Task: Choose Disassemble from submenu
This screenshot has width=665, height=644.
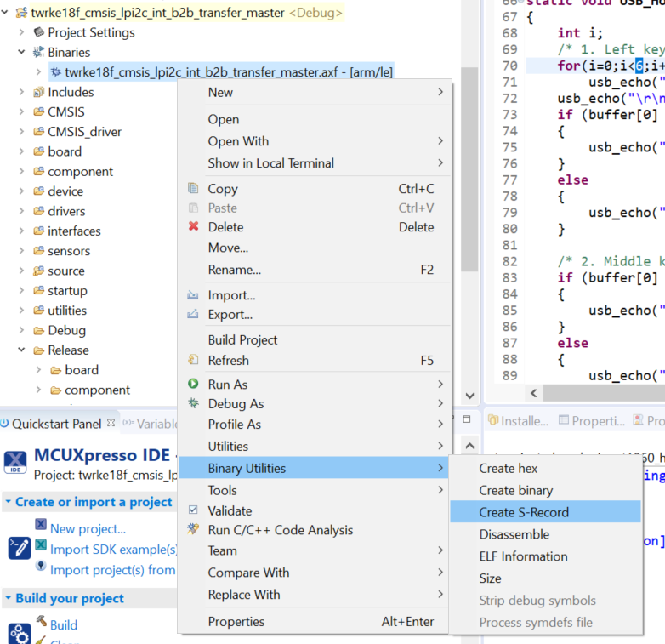Action: (x=545, y=534)
